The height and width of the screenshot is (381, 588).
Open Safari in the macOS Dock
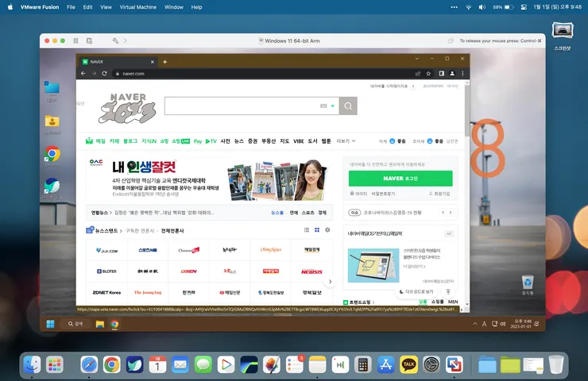[89, 364]
